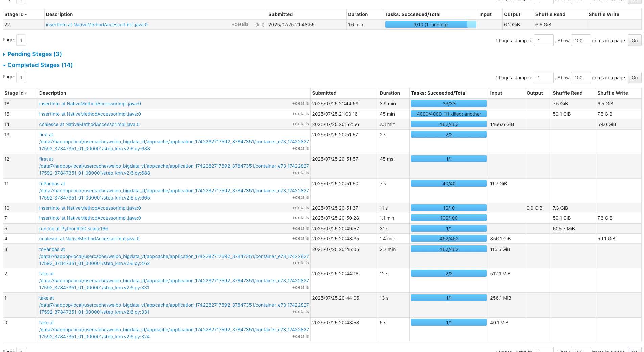Expand details for stage 0 take

[300, 336]
